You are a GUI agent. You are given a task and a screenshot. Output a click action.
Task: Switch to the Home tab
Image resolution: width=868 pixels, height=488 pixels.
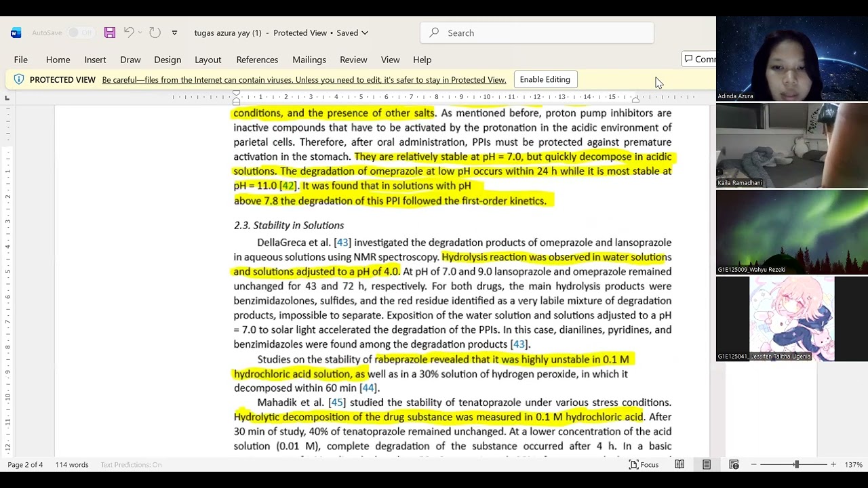[58, 60]
